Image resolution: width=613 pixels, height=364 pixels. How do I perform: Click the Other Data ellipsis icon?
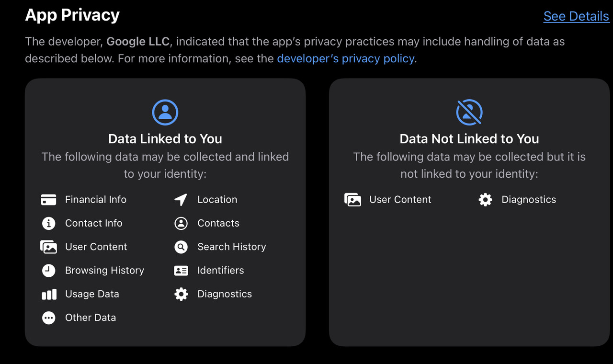pos(49,318)
